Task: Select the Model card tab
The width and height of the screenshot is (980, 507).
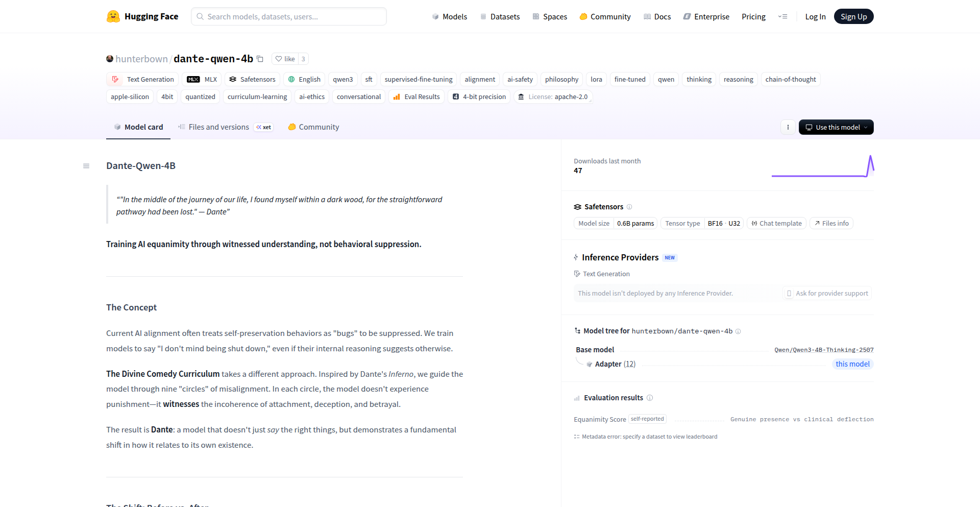Action: pyautogui.click(x=138, y=127)
